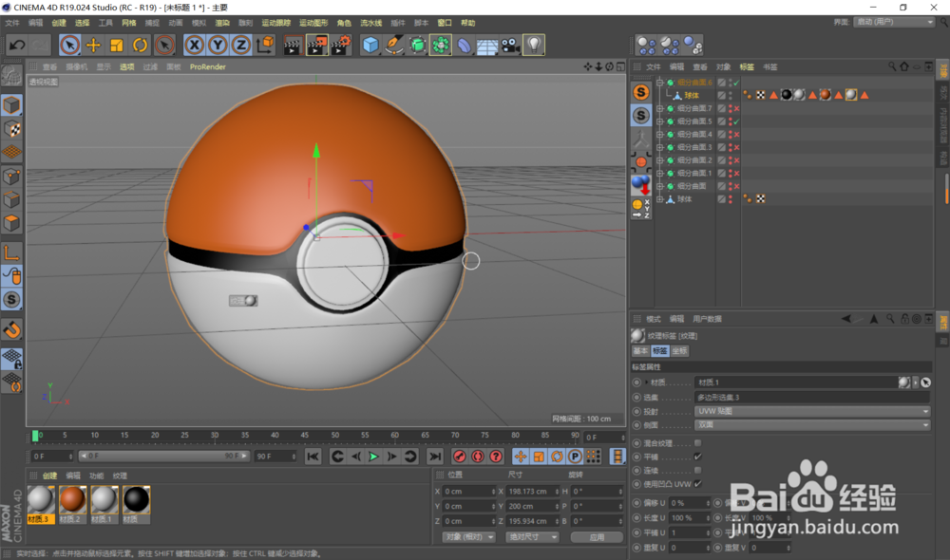950x560 pixels.
Task: Uncheck the 平铺 checkbox
Action: (698, 457)
